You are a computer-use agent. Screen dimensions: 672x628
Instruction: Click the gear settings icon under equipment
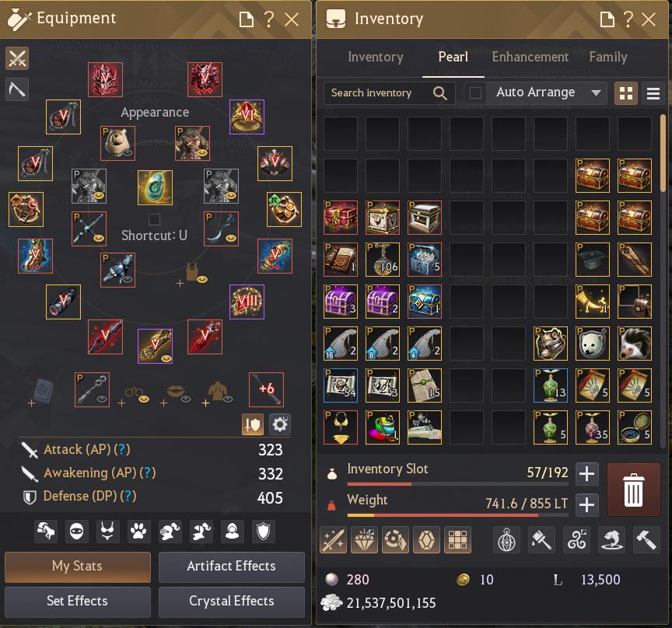(x=280, y=424)
